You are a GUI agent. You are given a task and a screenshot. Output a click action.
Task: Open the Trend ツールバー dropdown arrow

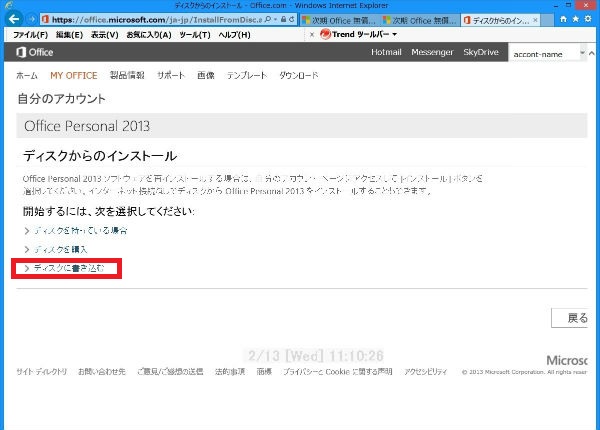[395, 34]
